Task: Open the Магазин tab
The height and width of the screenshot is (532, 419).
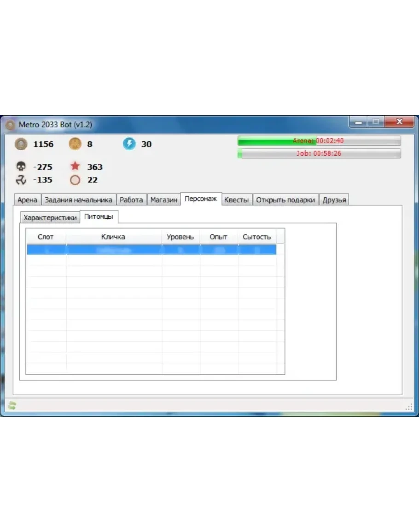Action: click(163, 200)
